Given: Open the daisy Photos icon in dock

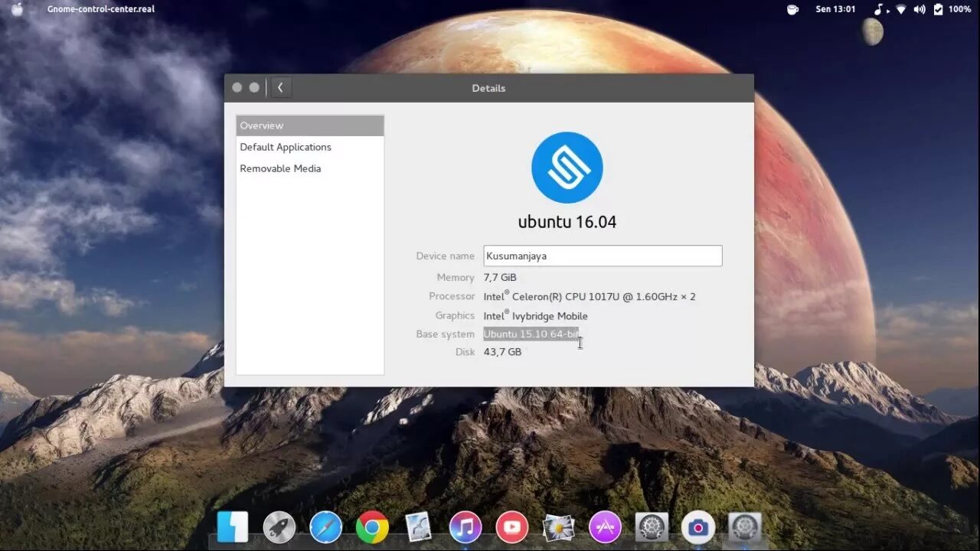Looking at the screenshot, I should click(x=558, y=527).
